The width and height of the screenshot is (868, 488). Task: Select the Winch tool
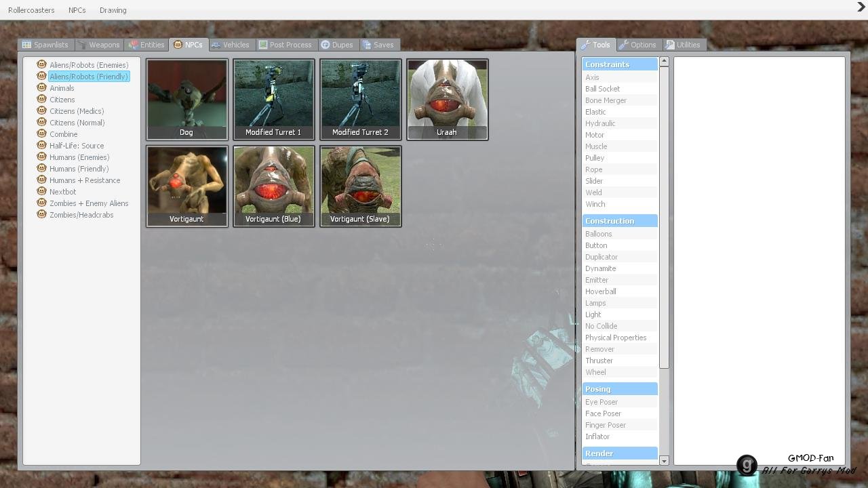coord(620,204)
